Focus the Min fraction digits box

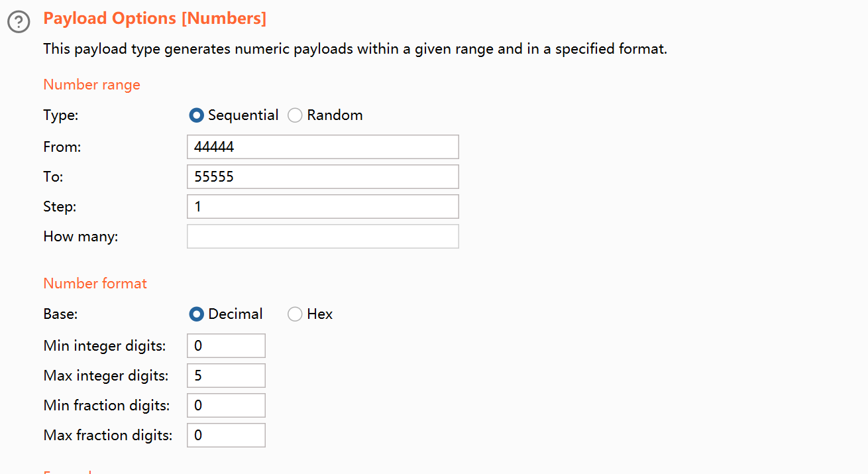pyautogui.click(x=226, y=406)
